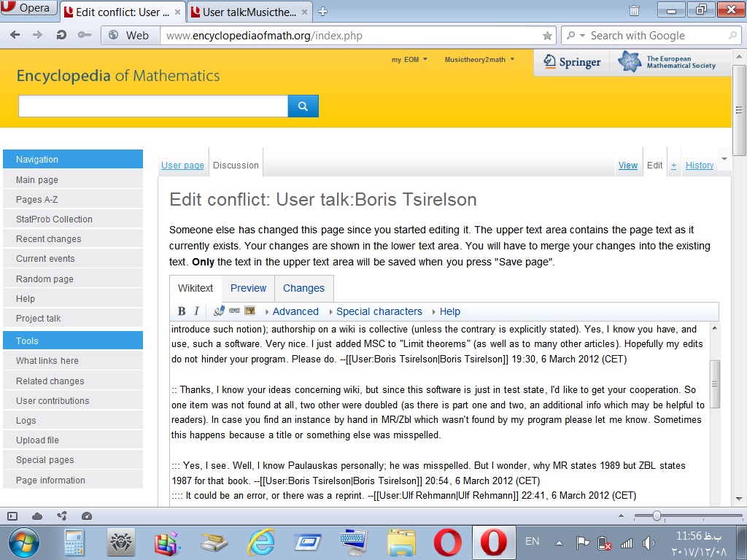747x560 pixels.
Task: Open the Musictheory2math user dropdown
Action: [x=479, y=60]
